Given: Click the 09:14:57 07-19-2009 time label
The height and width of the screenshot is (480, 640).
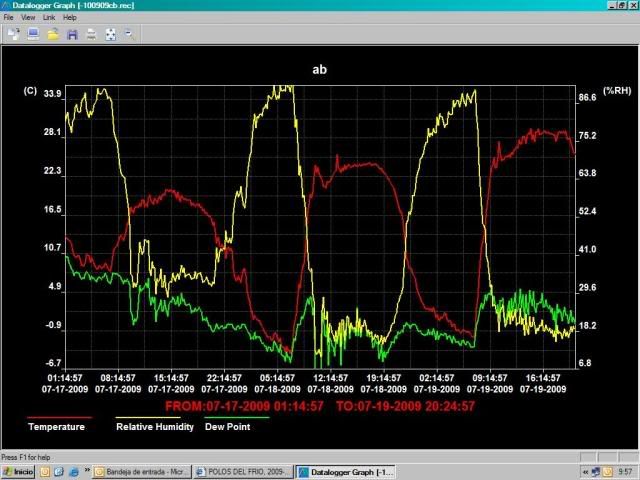Looking at the screenshot, I should [490, 384].
